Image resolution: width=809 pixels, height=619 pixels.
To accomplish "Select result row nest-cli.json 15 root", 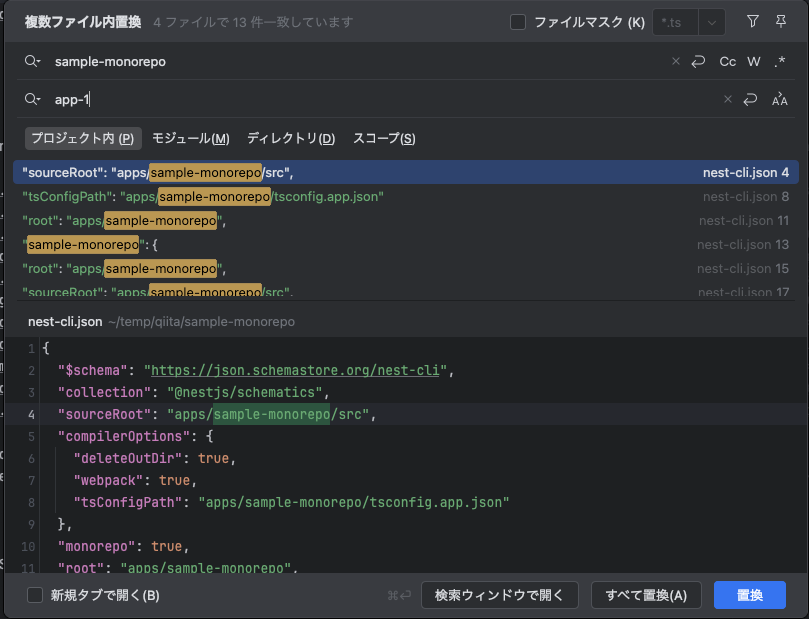I will (406, 269).
